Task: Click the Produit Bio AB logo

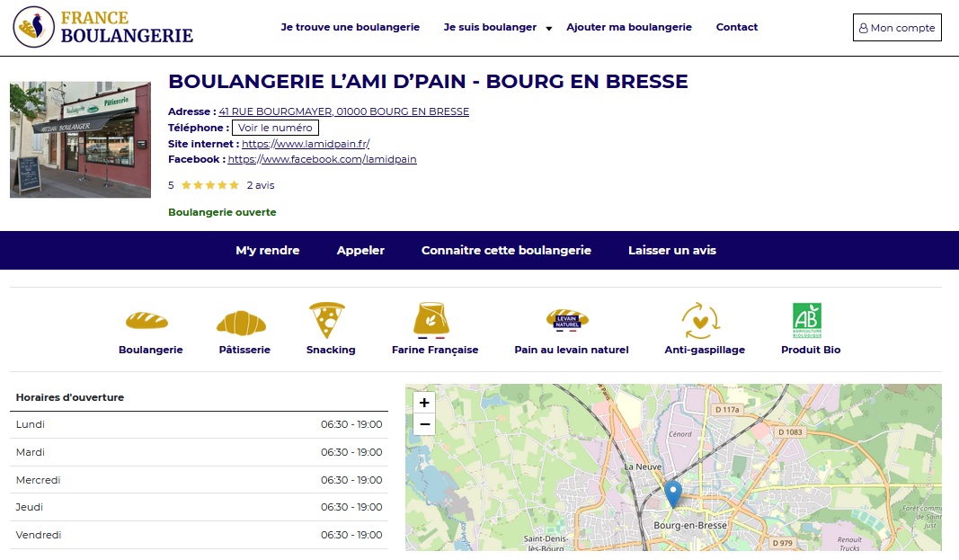Action: click(x=806, y=321)
